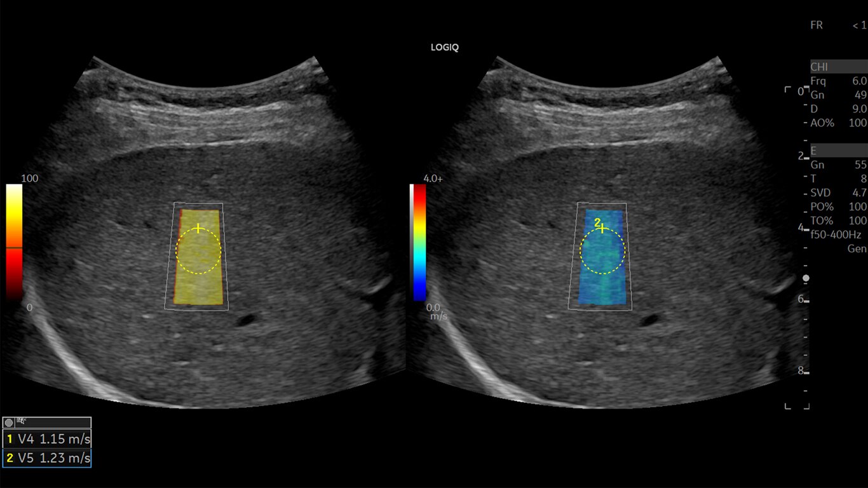
Task: Select the CHI parameter header
Action: 839,67
